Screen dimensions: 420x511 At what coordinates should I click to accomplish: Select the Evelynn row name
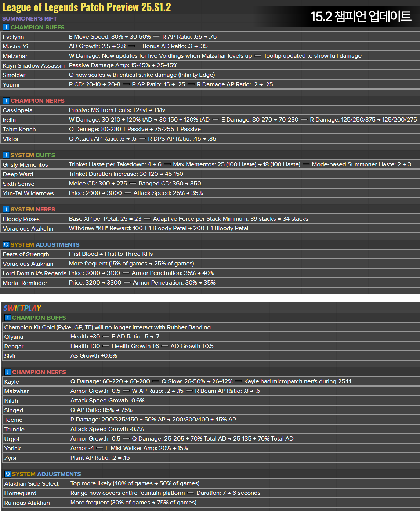click(13, 37)
